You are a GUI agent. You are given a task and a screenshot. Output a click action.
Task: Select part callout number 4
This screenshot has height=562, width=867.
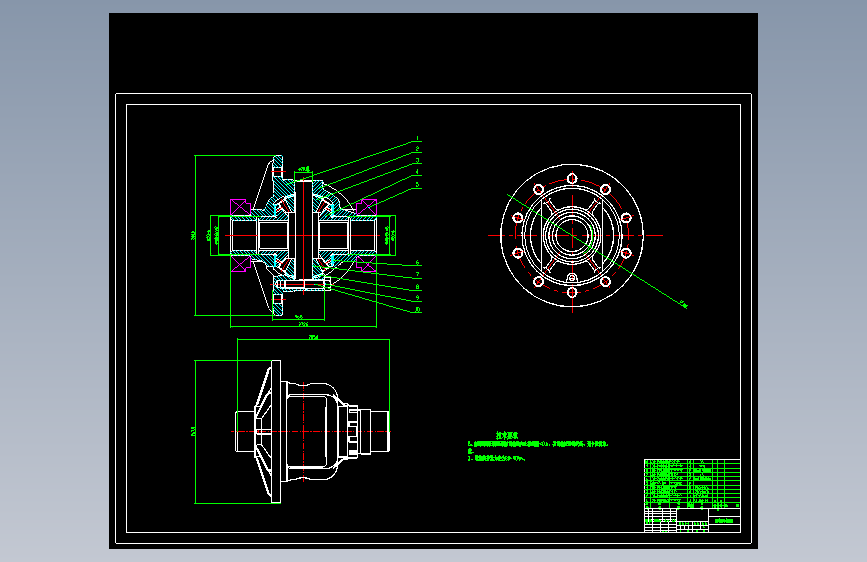pos(417,173)
